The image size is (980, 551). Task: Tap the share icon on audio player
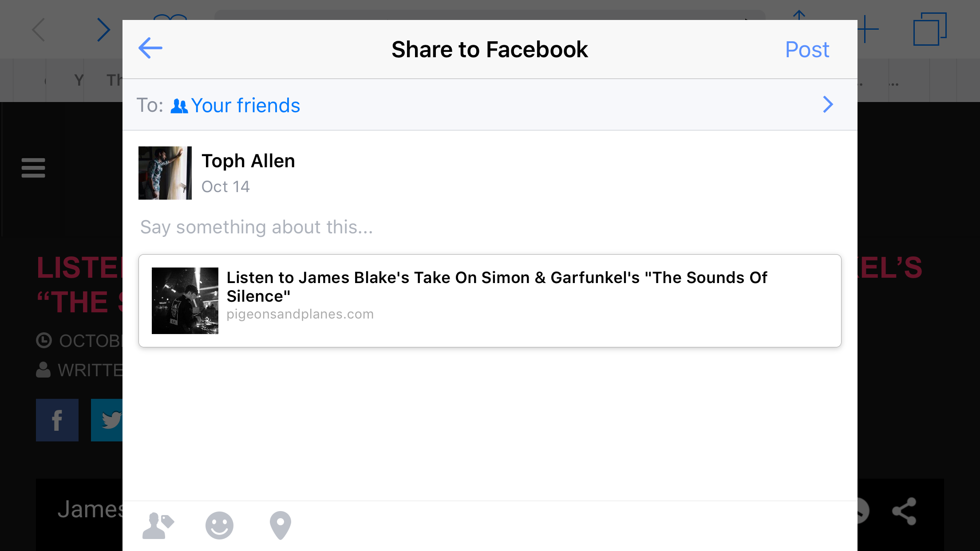(x=904, y=511)
